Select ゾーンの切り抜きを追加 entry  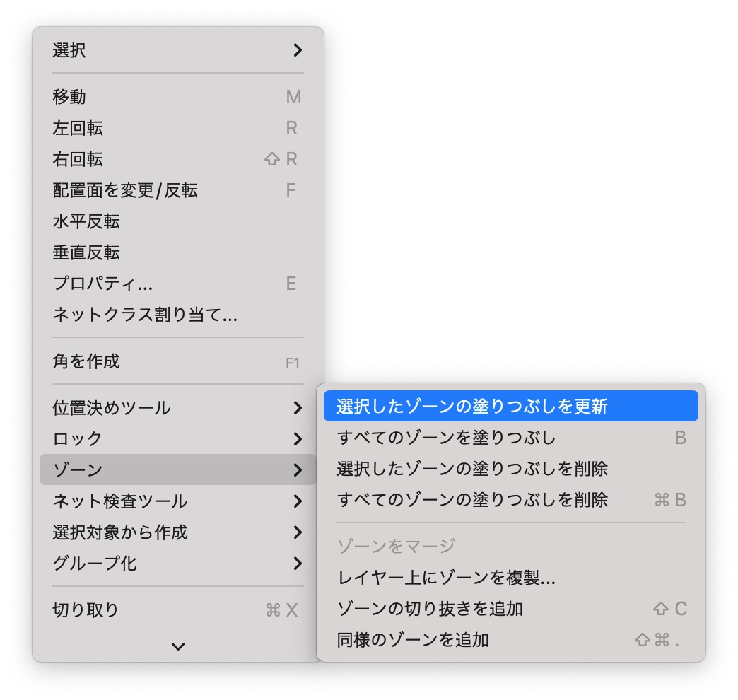[x=510, y=608]
